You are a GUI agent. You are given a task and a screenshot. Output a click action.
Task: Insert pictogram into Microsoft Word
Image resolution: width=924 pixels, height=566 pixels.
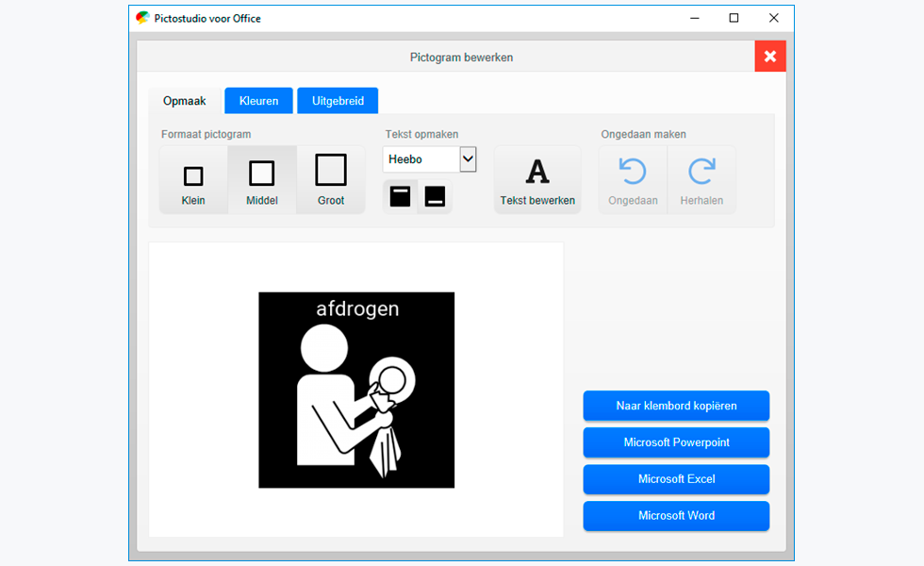(x=676, y=516)
